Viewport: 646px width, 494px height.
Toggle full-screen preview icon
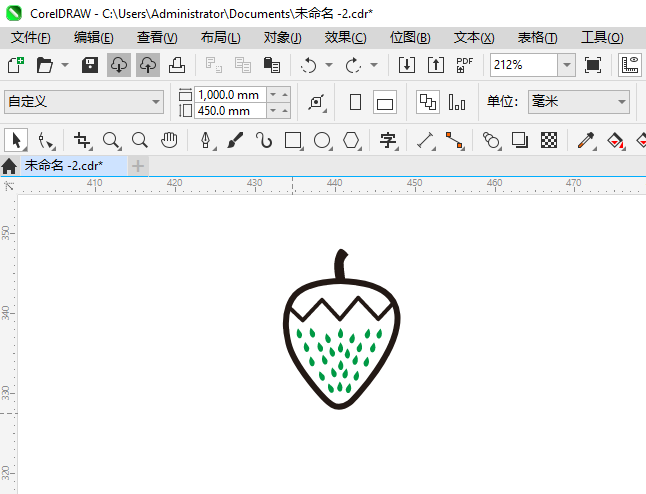[592, 65]
